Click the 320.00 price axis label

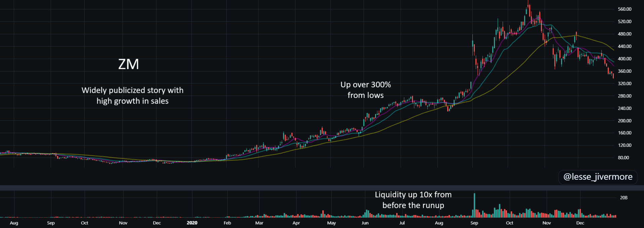(625, 83)
